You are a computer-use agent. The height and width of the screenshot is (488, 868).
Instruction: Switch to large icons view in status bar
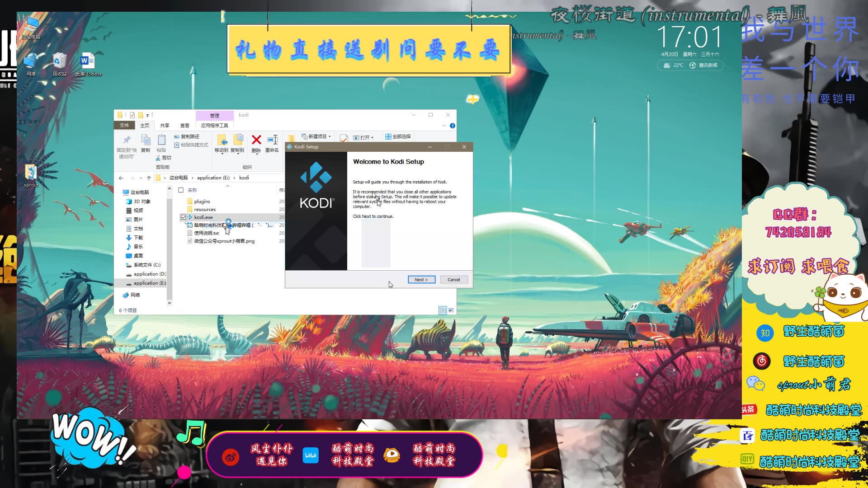click(451, 310)
